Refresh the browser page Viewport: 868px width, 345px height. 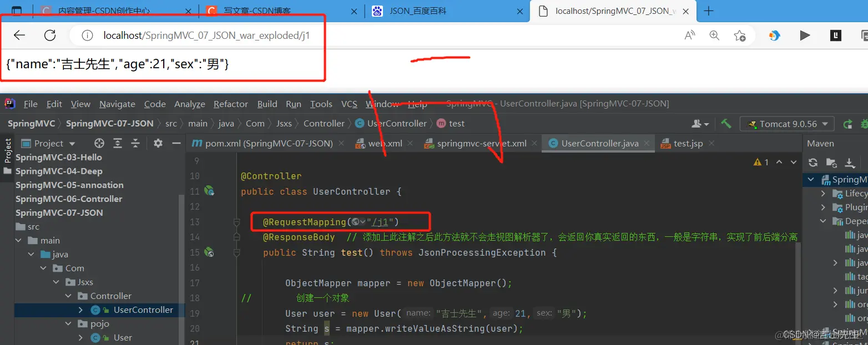tap(50, 35)
